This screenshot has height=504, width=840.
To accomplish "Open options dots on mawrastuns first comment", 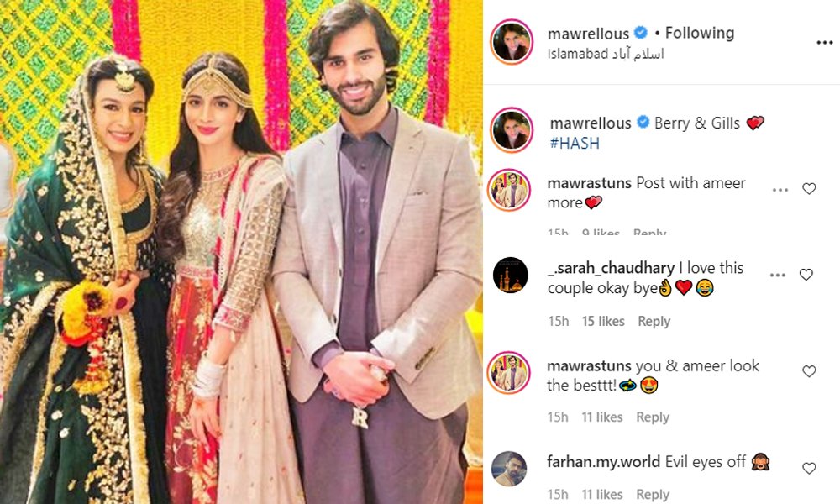I will click(780, 190).
